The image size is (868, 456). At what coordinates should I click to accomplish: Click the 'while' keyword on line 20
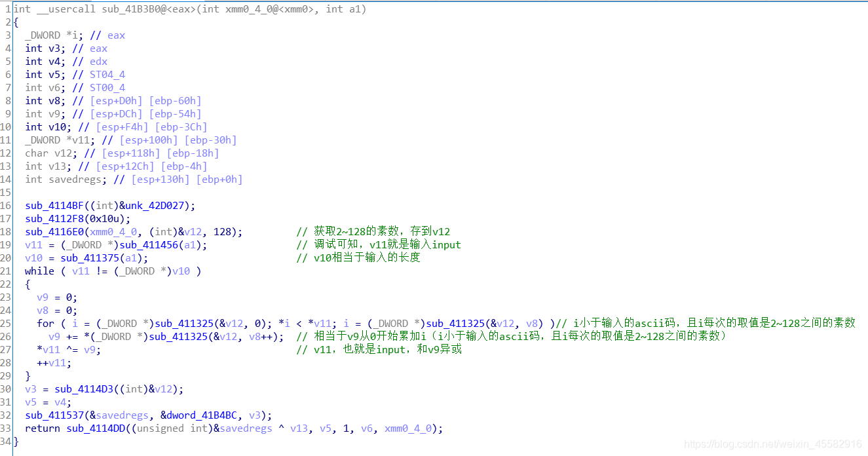point(39,271)
